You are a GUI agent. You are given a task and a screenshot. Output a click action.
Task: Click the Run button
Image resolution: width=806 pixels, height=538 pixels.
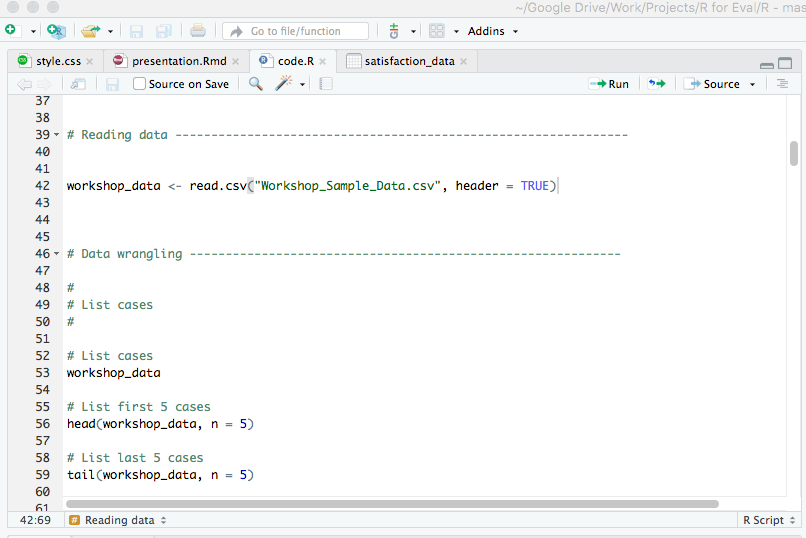point(610,84)
